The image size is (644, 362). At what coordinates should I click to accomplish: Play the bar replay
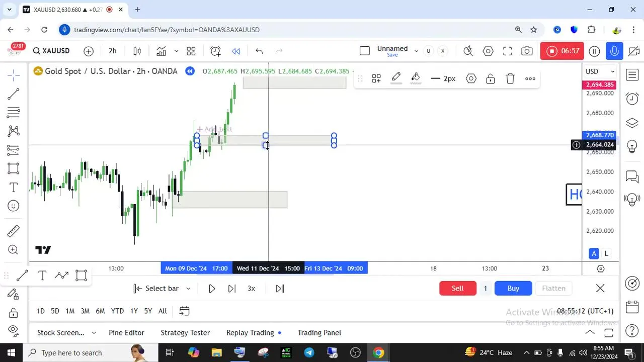212,289
